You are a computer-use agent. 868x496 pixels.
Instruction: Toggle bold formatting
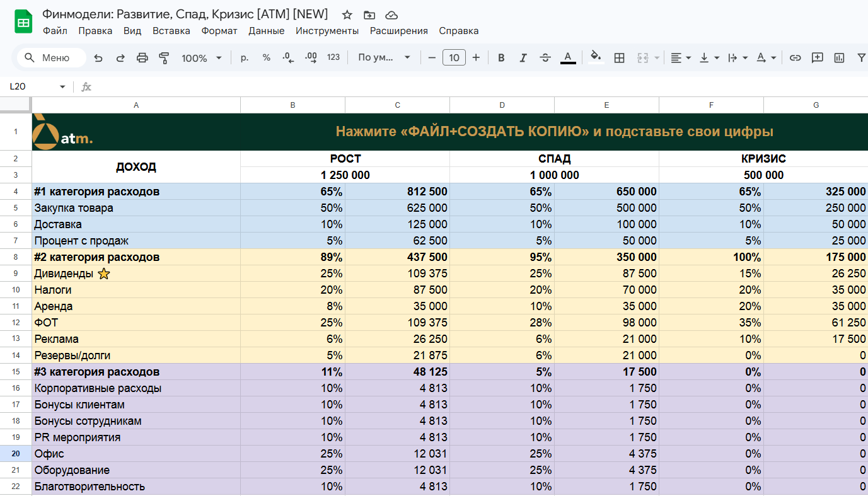click(x=501, y=58)
